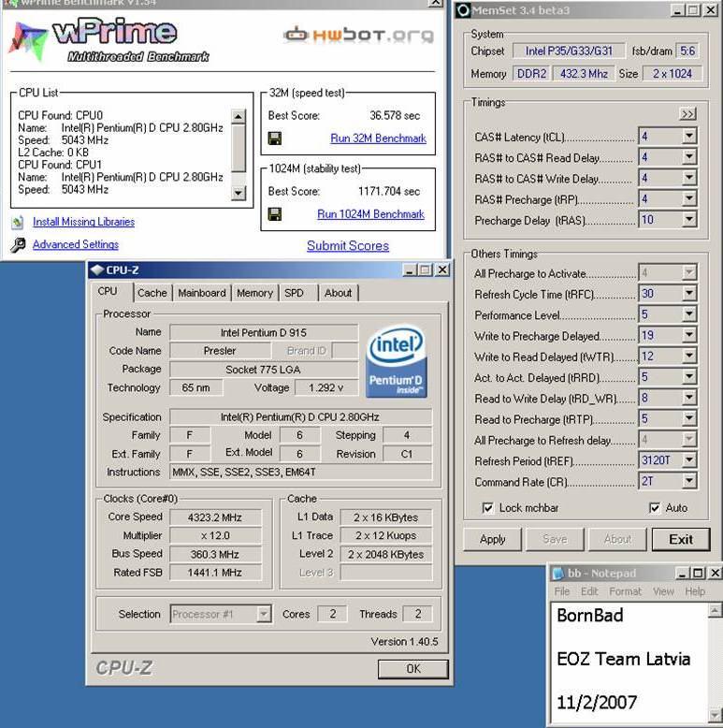Image resolution: width=723 pixels, height=728 pixels.
Task: Click the hwbot.org logo in wPrime
Action: (x=359, y=35)
